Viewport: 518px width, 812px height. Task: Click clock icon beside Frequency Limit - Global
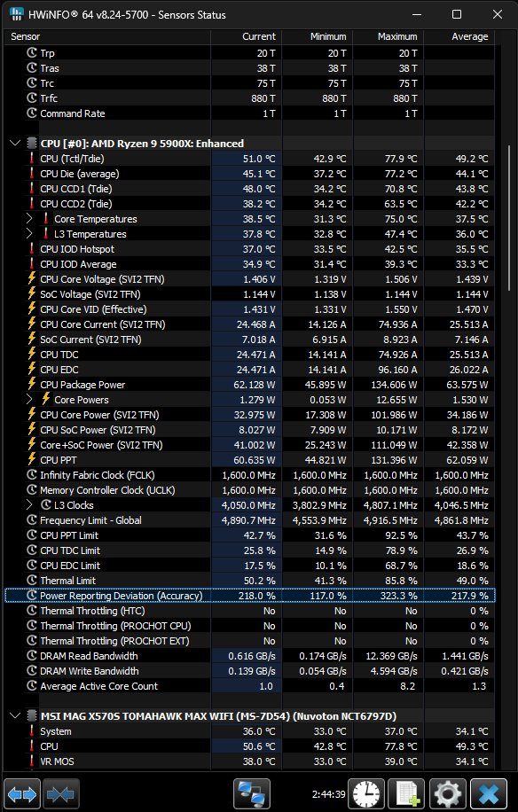[x=32, y=520]
